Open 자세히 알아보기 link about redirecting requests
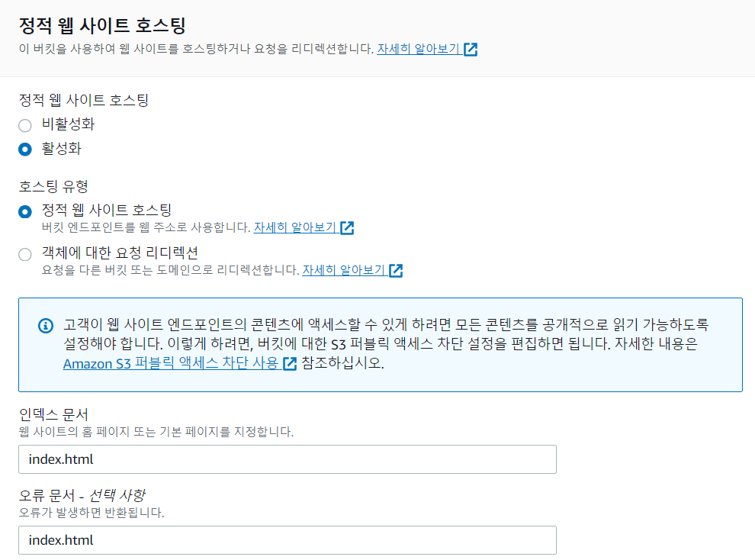Screen dimensions: 755x560 click(x=343, y=270)
